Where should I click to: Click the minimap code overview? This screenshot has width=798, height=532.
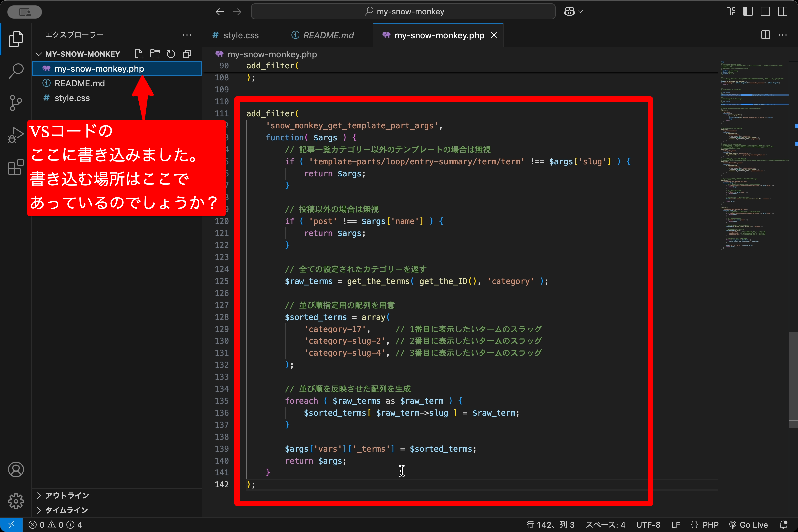(x=754, y=156)
